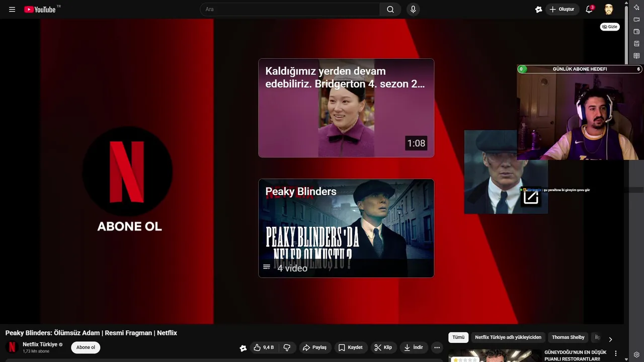
Task: Open the Netflix Türkiye channel name link
Action: click(40, 344)
